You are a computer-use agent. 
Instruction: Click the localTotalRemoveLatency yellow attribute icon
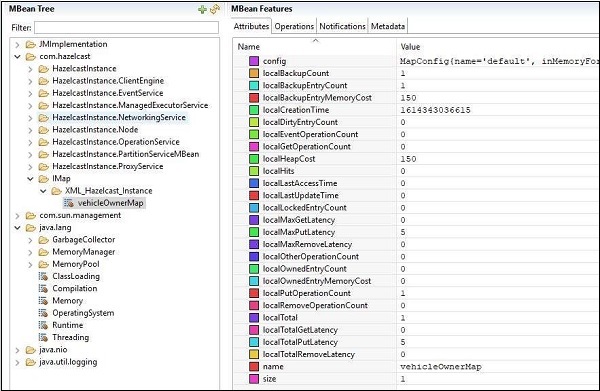click(x=254, y=354)
